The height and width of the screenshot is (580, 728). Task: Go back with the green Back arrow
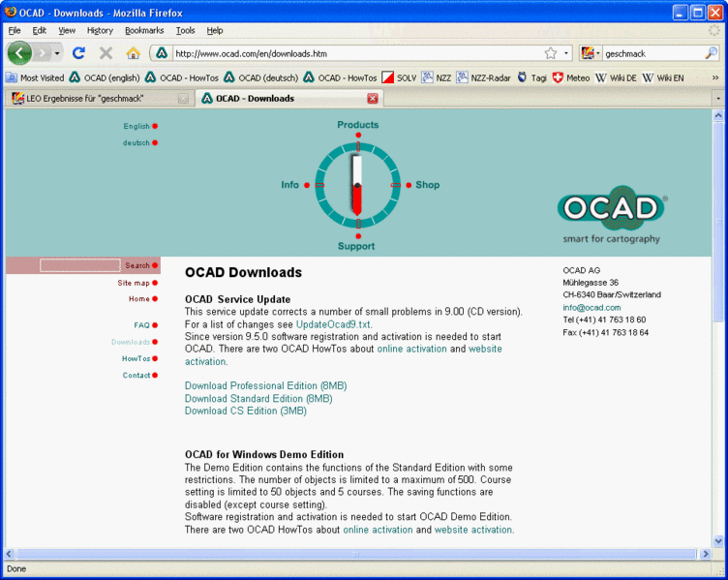(x=18, y=53)
